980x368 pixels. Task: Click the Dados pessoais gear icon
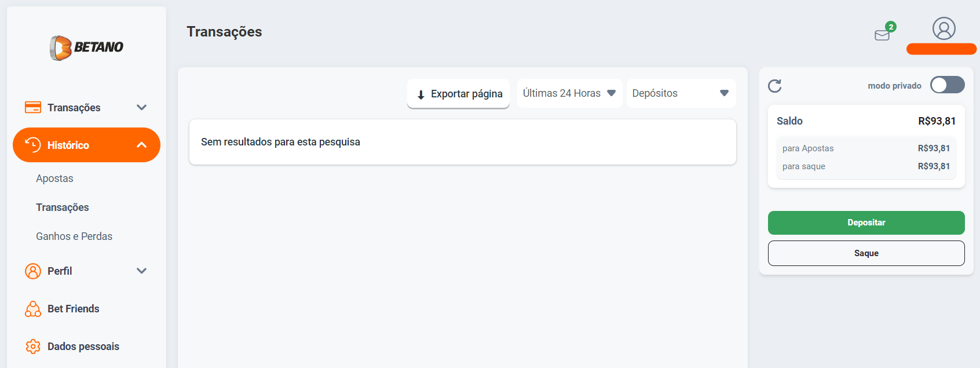[x=33, y=347]
